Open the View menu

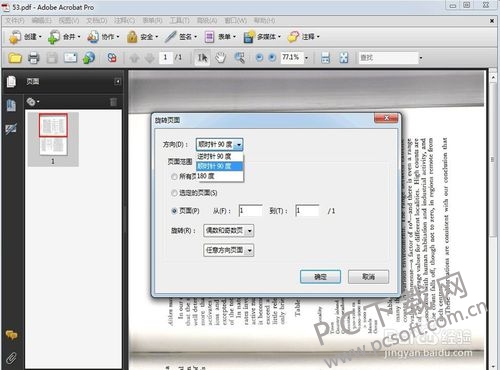[x=69, y=21]
